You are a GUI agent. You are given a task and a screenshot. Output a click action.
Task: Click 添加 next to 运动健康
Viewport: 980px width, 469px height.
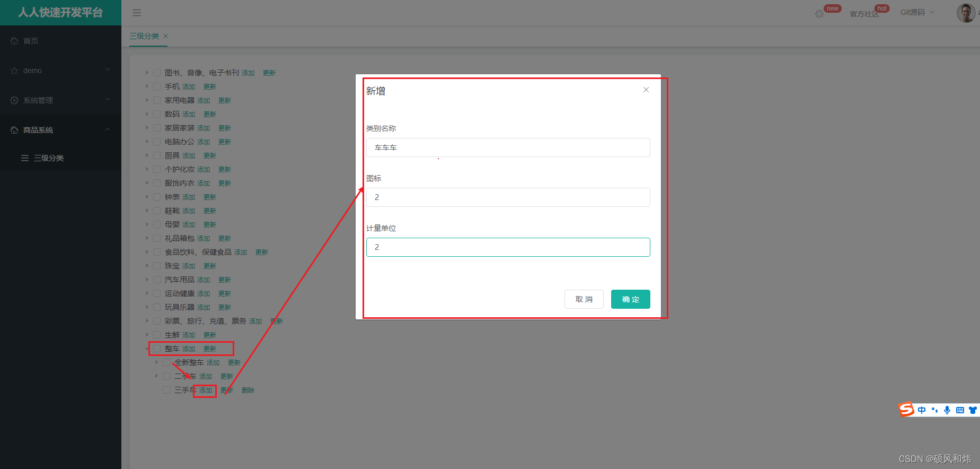pos(204,293)
